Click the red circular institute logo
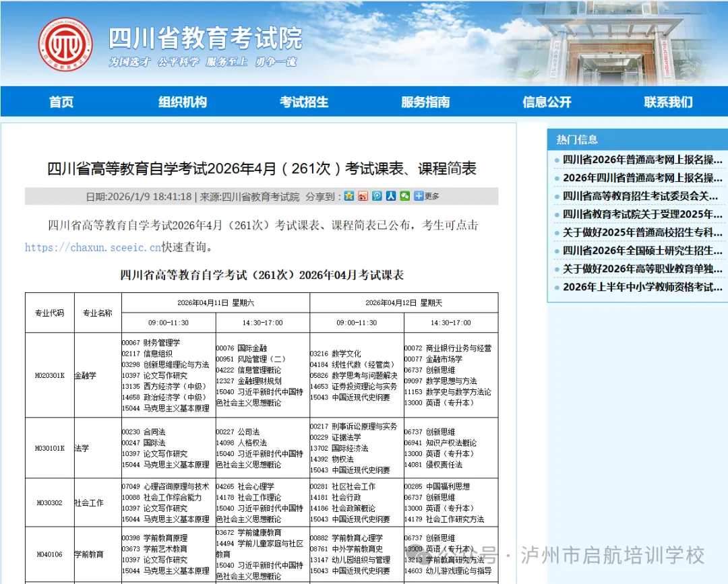Screen dimensions: 728x584 coord(65,44)
